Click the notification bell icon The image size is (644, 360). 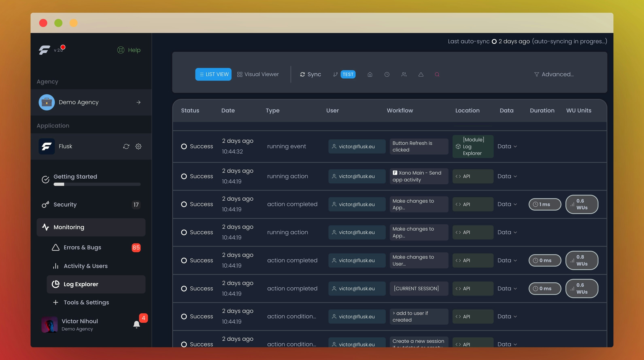click(x=136, y=324)
